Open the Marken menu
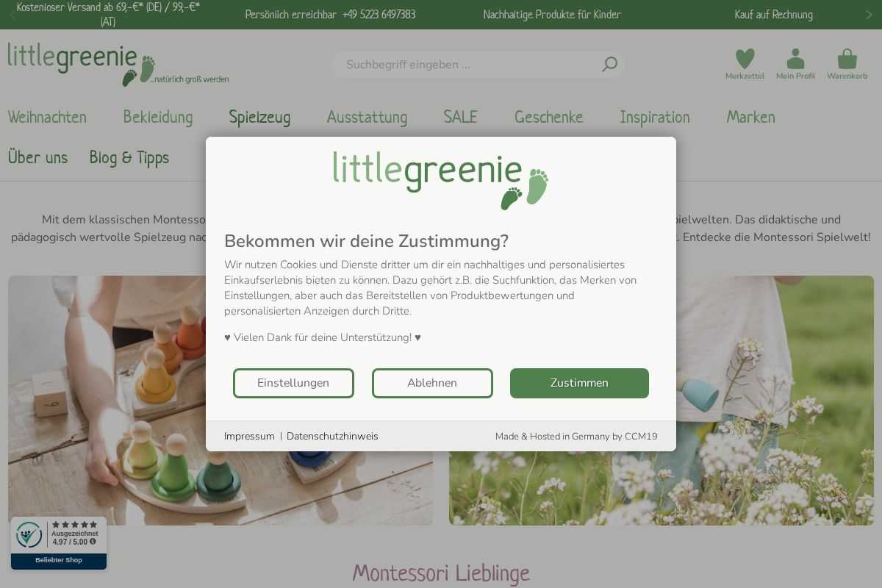 coord(750,118)
